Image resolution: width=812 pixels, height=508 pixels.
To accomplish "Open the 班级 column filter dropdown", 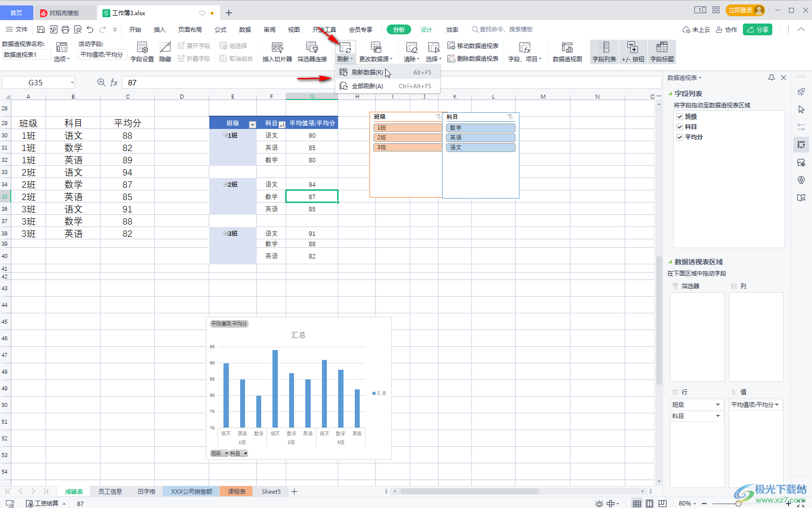I will [252, 125].
